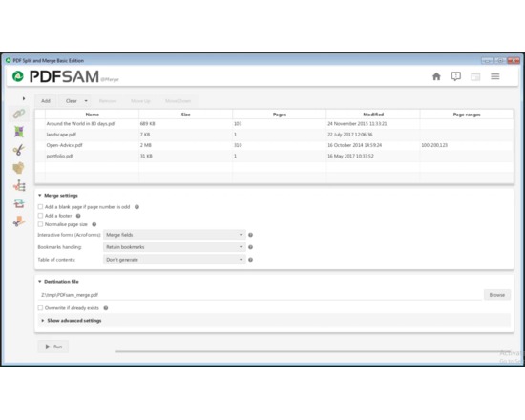Show help for Add a footer
525x420 pixels.
[78, 216]
